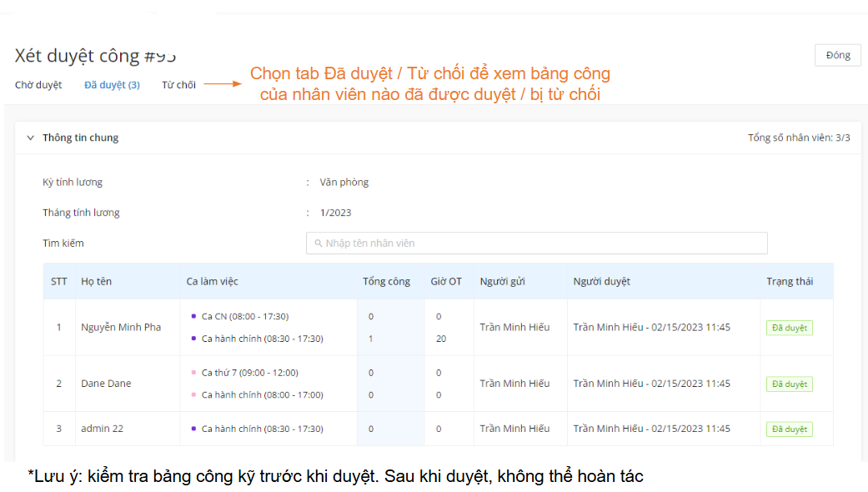
Task: Click the Trạng thái column header
Action: click(790, 282)
